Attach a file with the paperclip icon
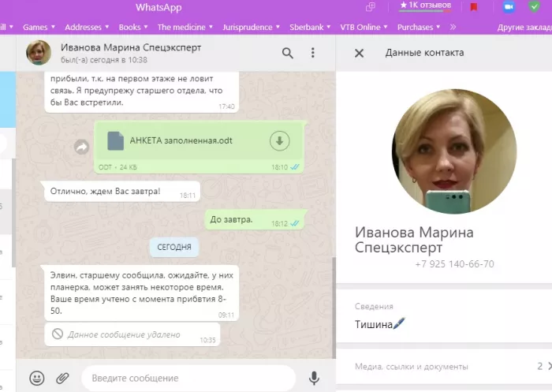Screen dimensions: 552x392 62,379
